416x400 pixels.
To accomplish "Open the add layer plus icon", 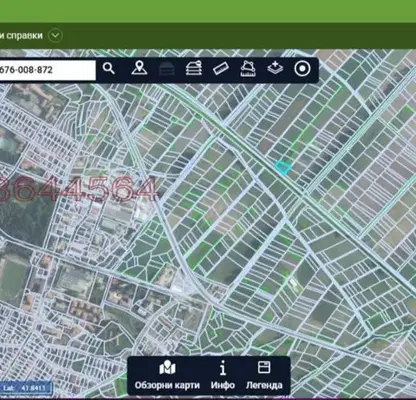I will (x=275, y=68).
